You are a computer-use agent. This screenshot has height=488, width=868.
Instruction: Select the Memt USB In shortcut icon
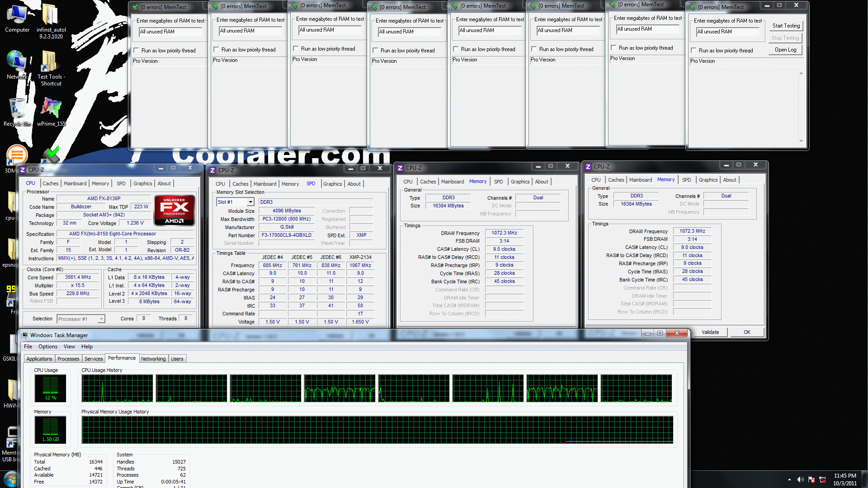[x=11, y=443]
